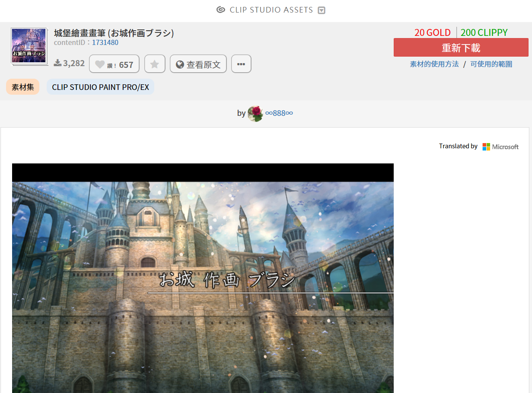Click the author's rose avatar icon
Image resolution: width=532 pixels, height=393 pixels.
[255, 113]
